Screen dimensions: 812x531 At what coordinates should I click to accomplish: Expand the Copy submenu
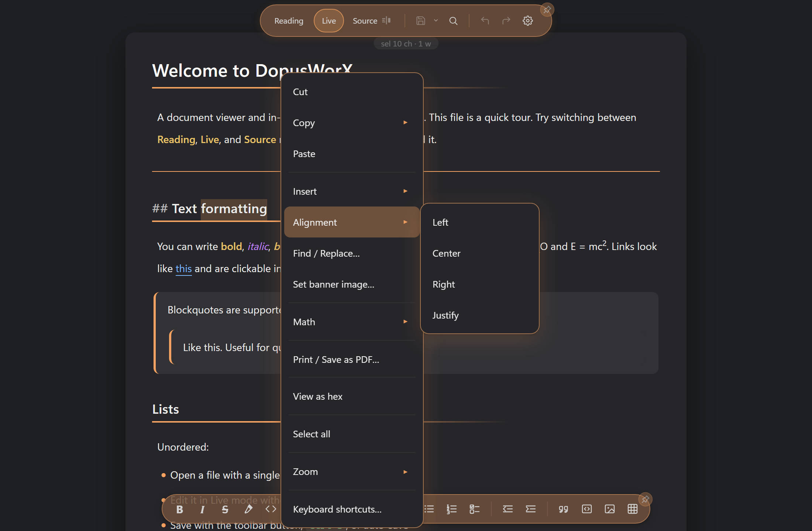tap(352, 123)
